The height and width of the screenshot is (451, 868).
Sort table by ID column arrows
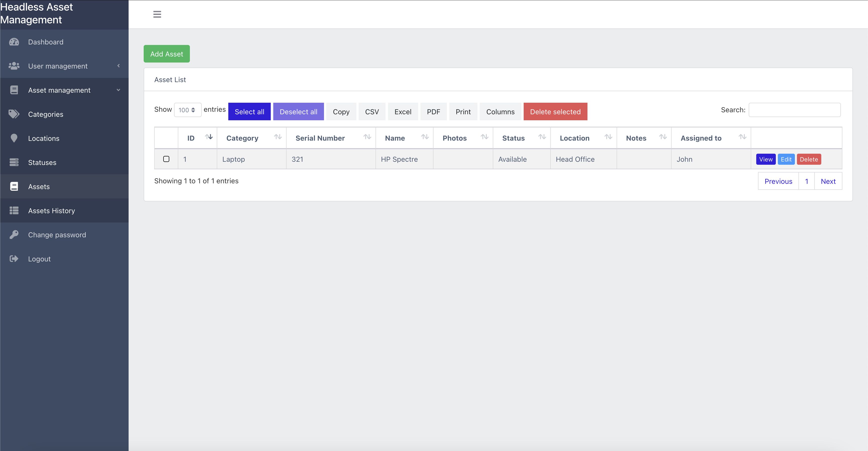click(x=209, y=137)
